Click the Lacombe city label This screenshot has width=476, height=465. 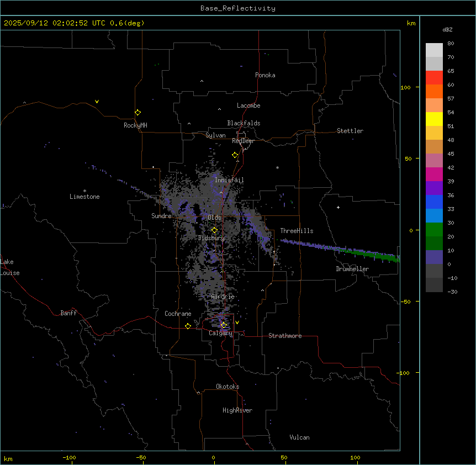248,105
